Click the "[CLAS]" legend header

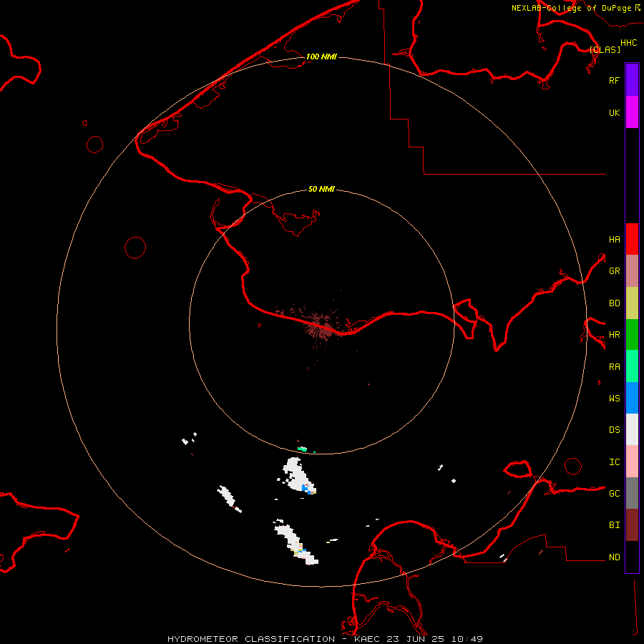(x=605, y=49)
